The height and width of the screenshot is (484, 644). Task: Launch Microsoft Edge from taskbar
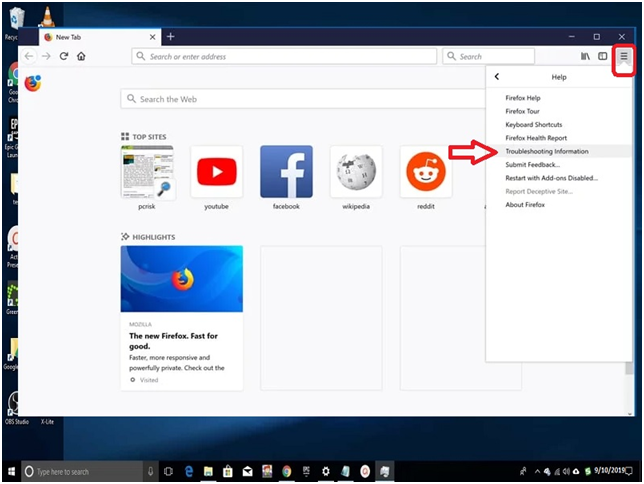(189, 471)
